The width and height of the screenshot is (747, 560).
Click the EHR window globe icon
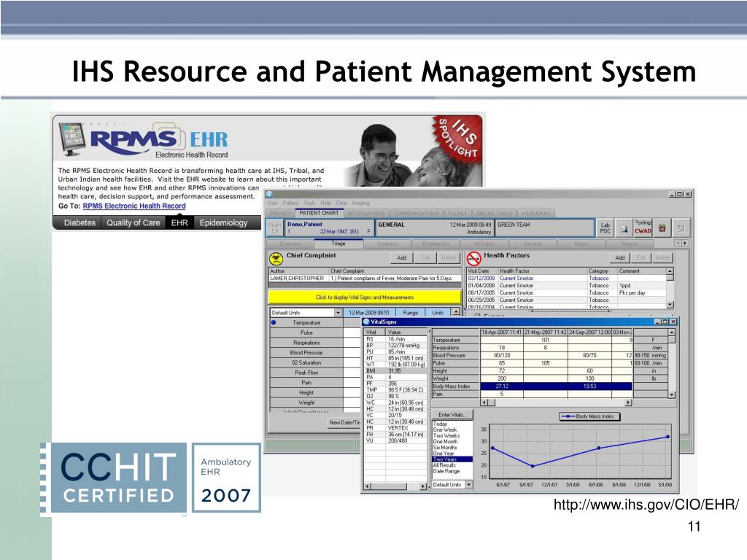270,194
